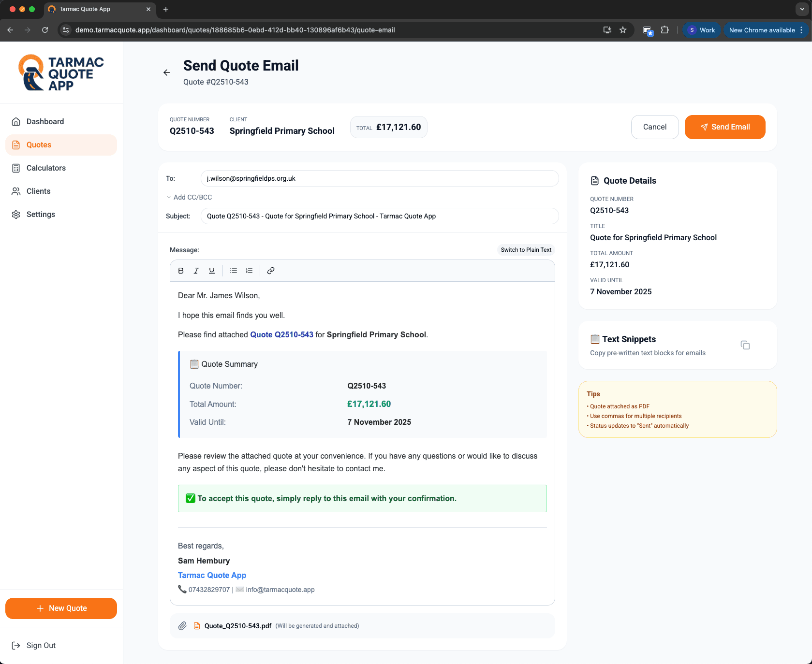Toggle underline formatting in message editor
This screenshot has height=664, width=812.
(212, 271)
